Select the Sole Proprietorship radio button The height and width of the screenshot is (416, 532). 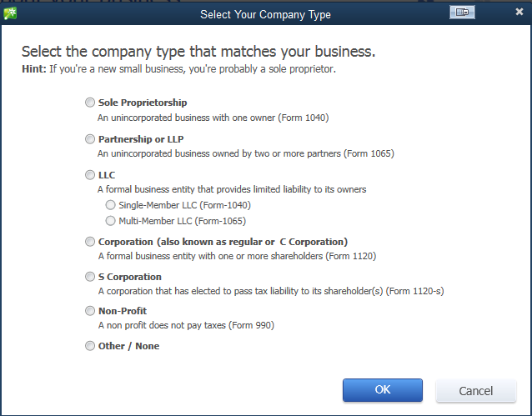click(x=90, y=103)
